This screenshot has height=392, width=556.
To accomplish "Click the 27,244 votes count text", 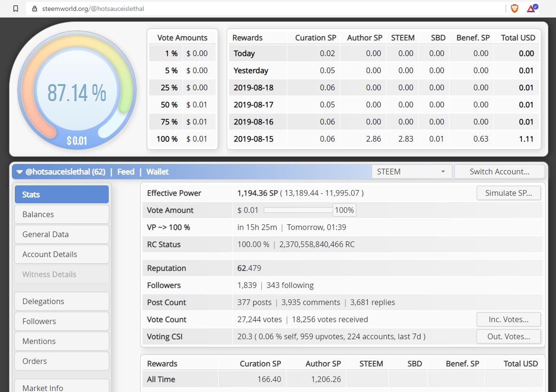I will coord(259,319).
